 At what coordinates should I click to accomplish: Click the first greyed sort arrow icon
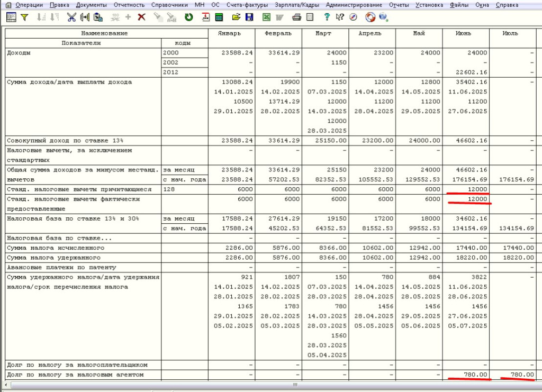pos(41,17)
